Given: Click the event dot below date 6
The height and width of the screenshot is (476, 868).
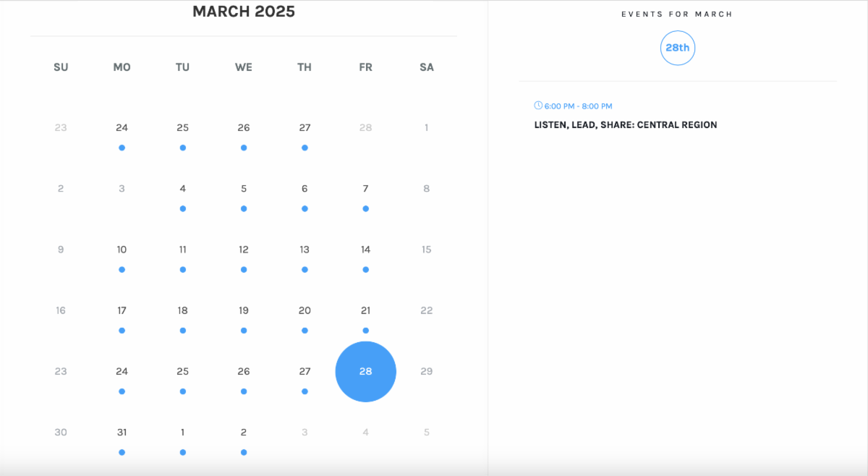Looking at the screenshot, I should pyautogui.click(x=305, y=208).
